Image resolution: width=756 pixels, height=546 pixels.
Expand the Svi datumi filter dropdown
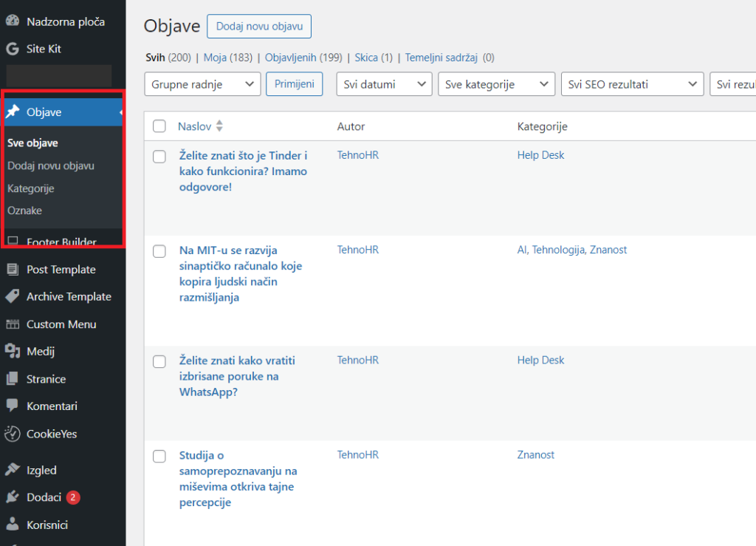tap(384, 84)
